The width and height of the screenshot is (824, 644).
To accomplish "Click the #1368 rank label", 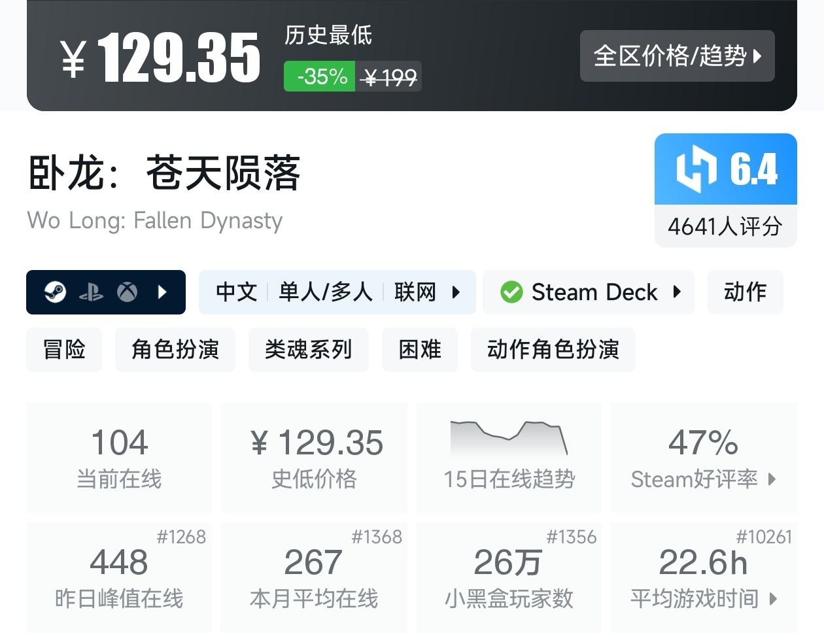I will click(x=377, y=537).
